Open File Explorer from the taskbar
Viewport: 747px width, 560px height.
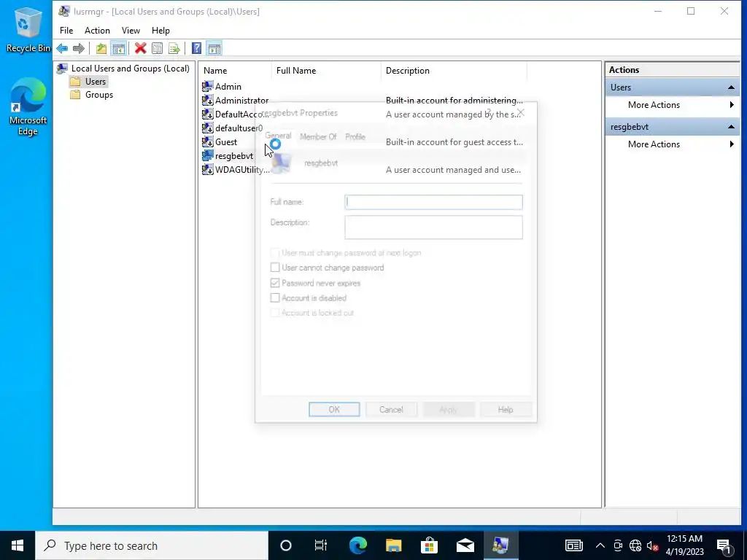[x=393, y=545]
